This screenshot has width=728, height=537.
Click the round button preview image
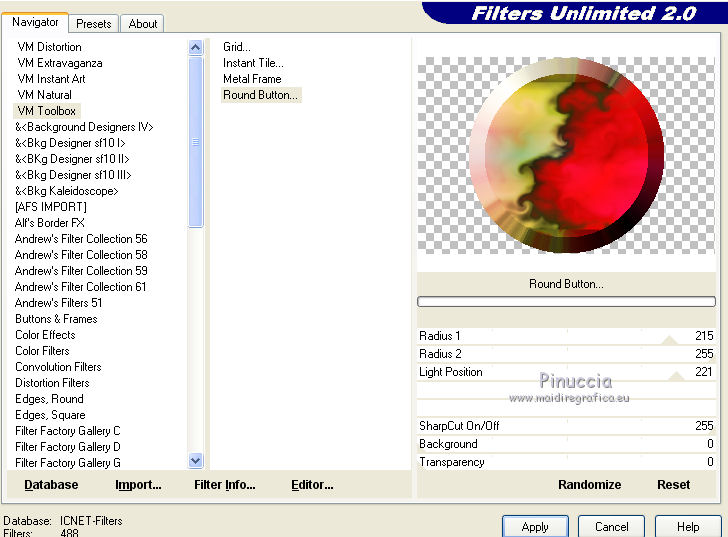pyautogui.click(x=566, y=155)
